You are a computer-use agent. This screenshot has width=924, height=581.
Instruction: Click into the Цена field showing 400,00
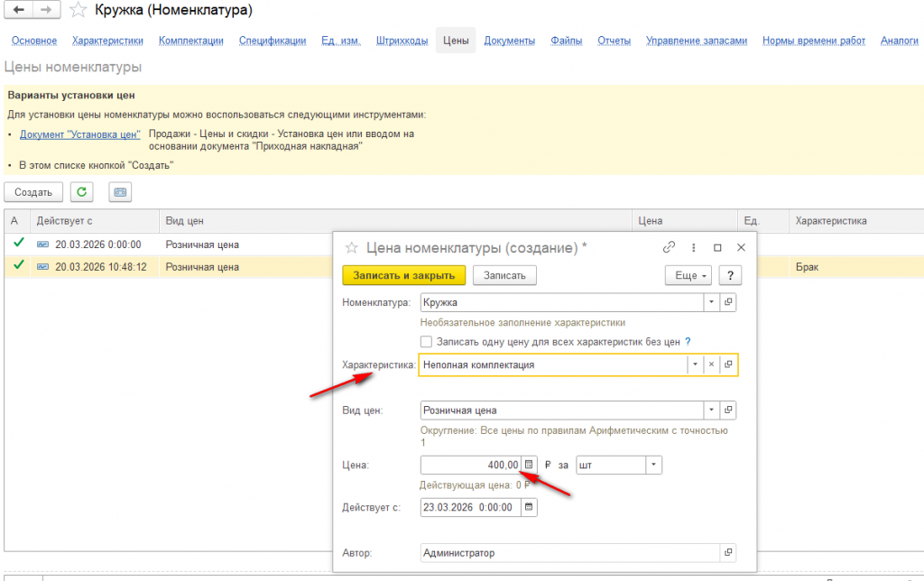[471, 465]
